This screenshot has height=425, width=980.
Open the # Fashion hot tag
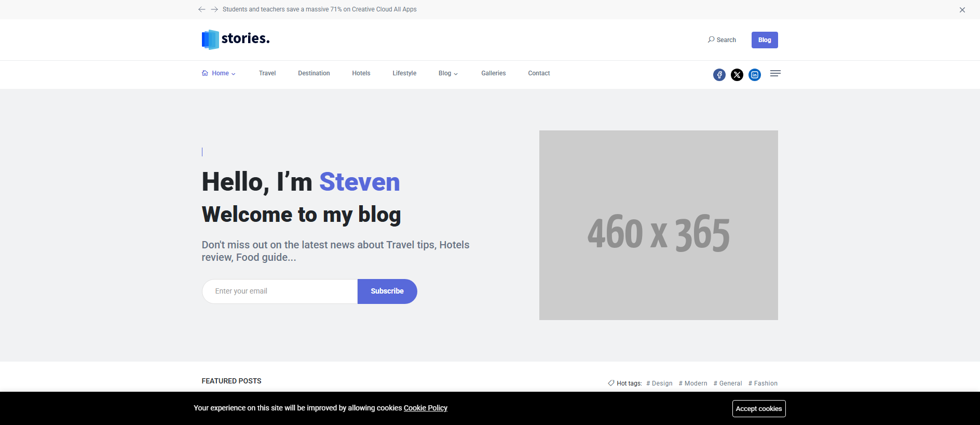coord(763,383)
